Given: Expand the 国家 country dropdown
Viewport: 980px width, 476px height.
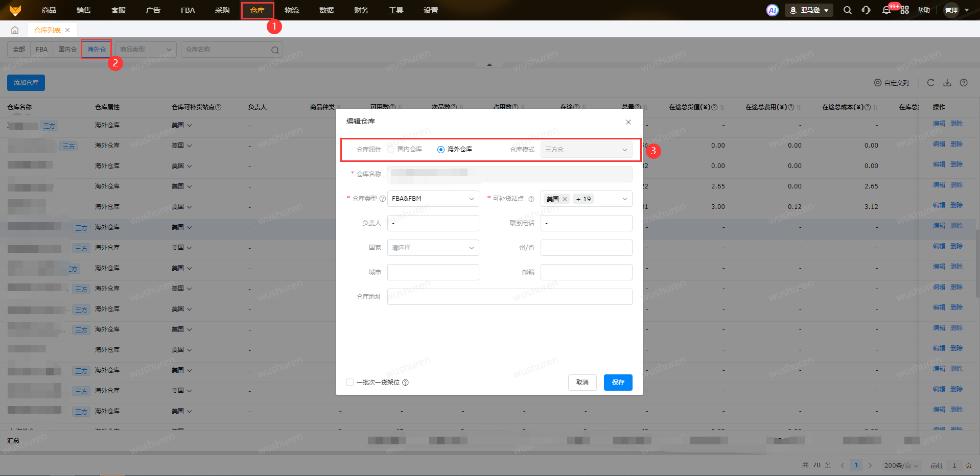Looking at the screenshot, I should (433, 248).
